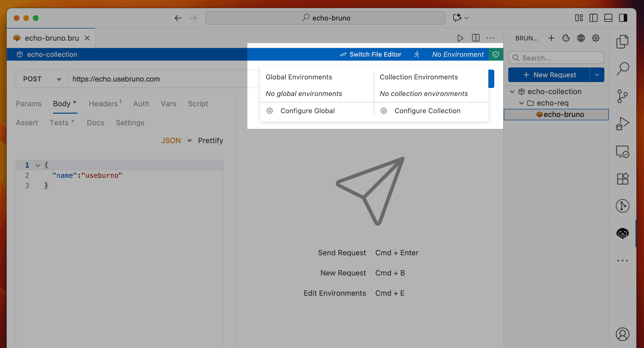Screen dimensions: 644x348
Task: Open the Cookies manager in Bruno panel
Action: tap(566, 38)
